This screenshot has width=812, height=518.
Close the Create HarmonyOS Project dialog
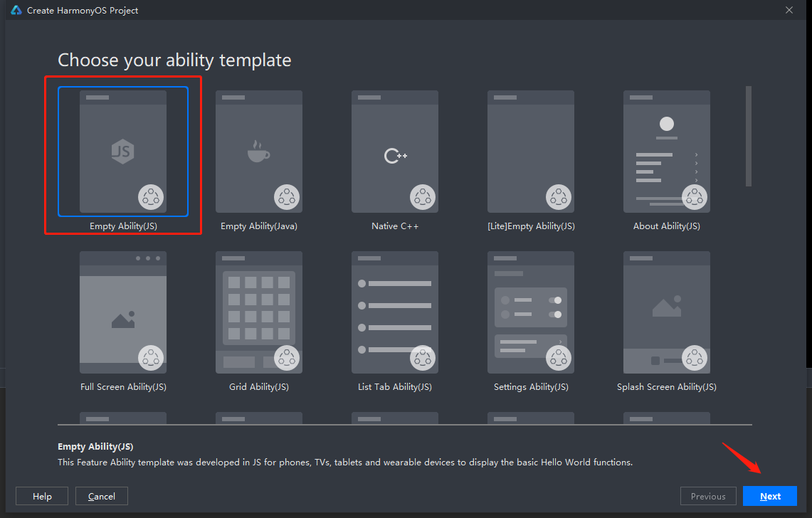click(789, 10)
